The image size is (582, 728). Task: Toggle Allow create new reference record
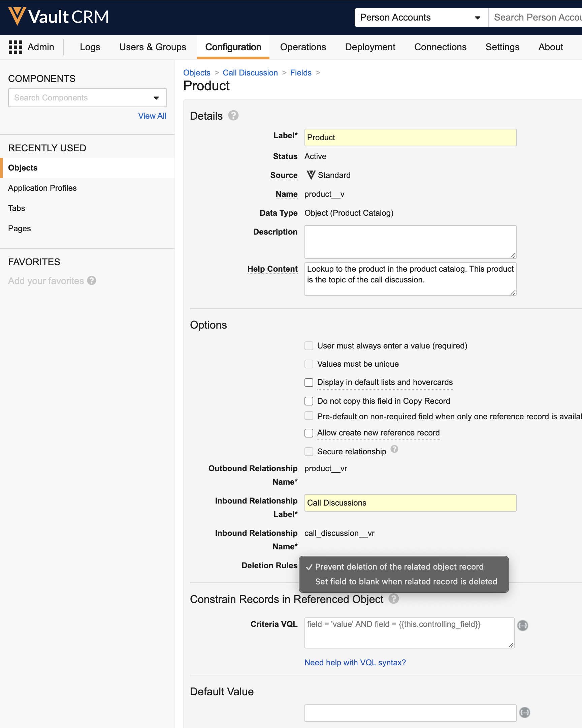point(309,433)
